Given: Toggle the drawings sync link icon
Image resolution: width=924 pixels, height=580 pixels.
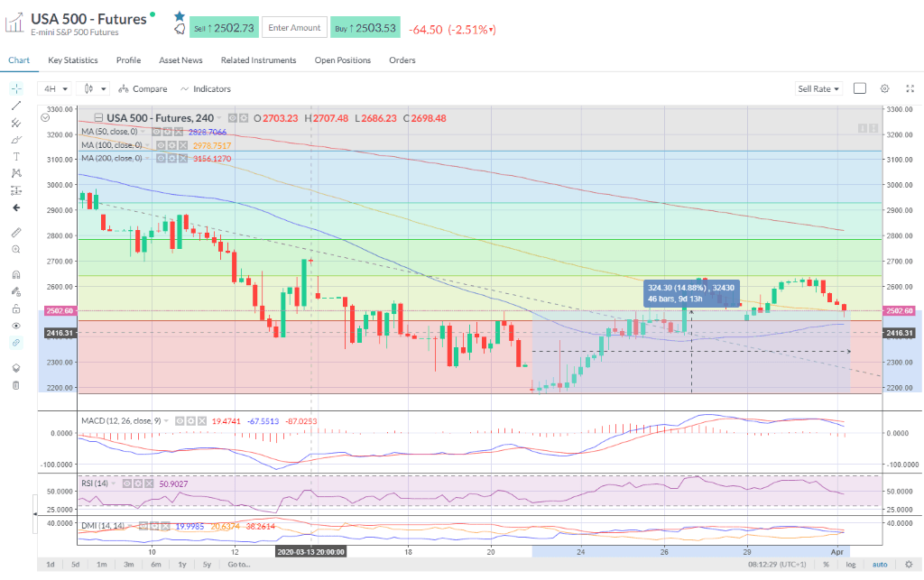Looking at the screenshot, I should (x=16, y=343).
